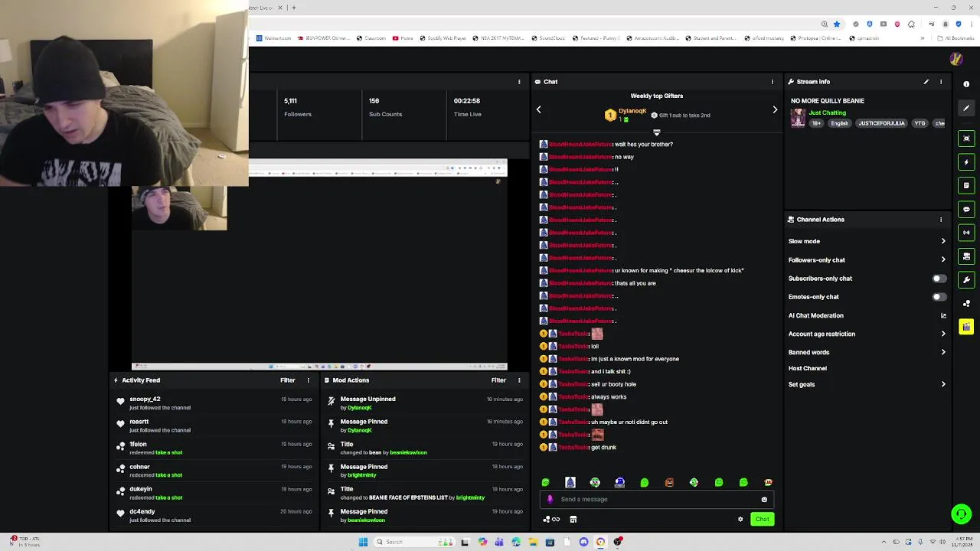
Task: Collapse the top gifters banner in chat
Action: tap(656, 132)
